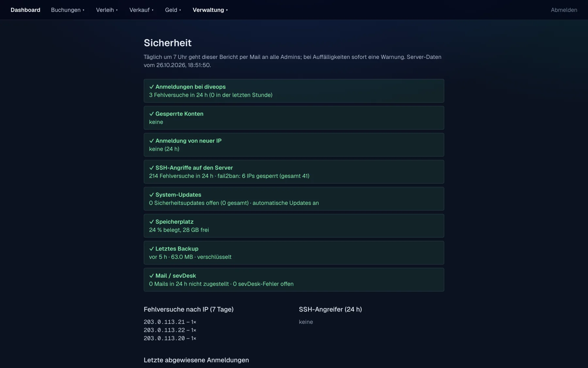Click the Letztes Backup checkmark icon
The image size is (588, 368).
[151, 249]
